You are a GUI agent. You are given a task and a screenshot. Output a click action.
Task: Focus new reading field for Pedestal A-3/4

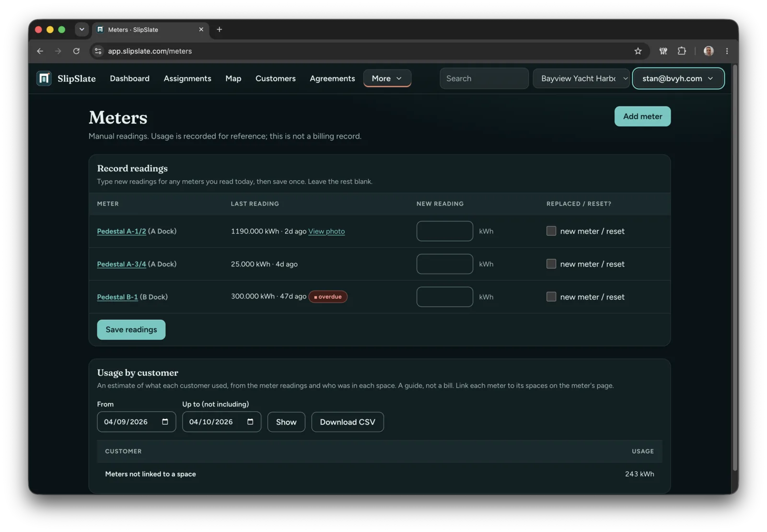(x=445, y=264)
